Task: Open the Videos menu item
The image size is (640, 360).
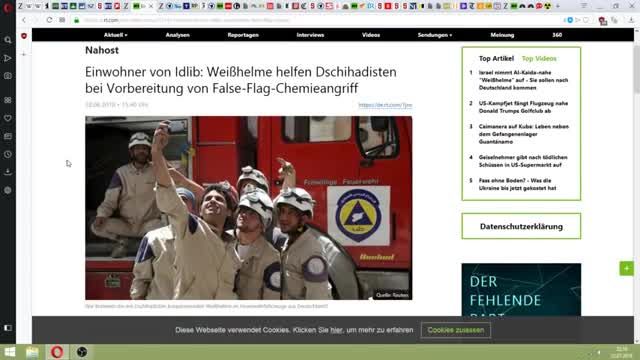Action: click(371, 35)
